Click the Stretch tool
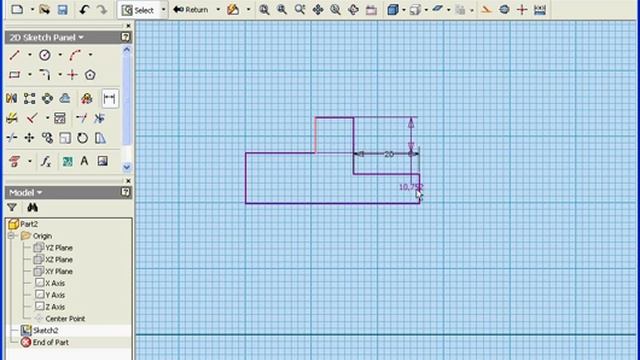640x360 pixels. (x=100, y=138)
